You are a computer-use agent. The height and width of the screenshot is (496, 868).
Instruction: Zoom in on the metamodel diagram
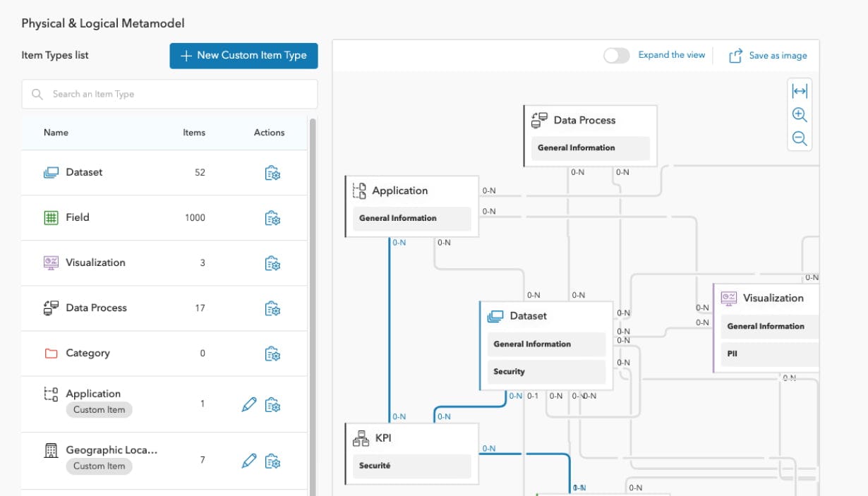coord(799,114)
